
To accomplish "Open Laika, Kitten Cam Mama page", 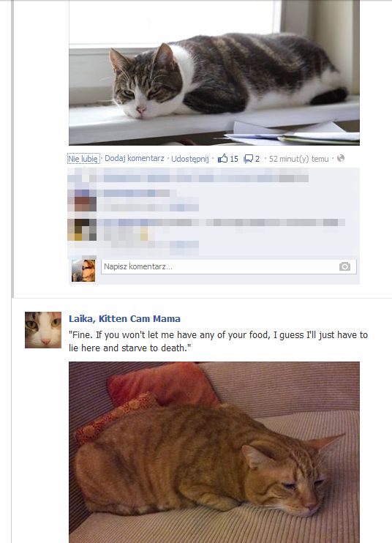I will click(124, 318).
